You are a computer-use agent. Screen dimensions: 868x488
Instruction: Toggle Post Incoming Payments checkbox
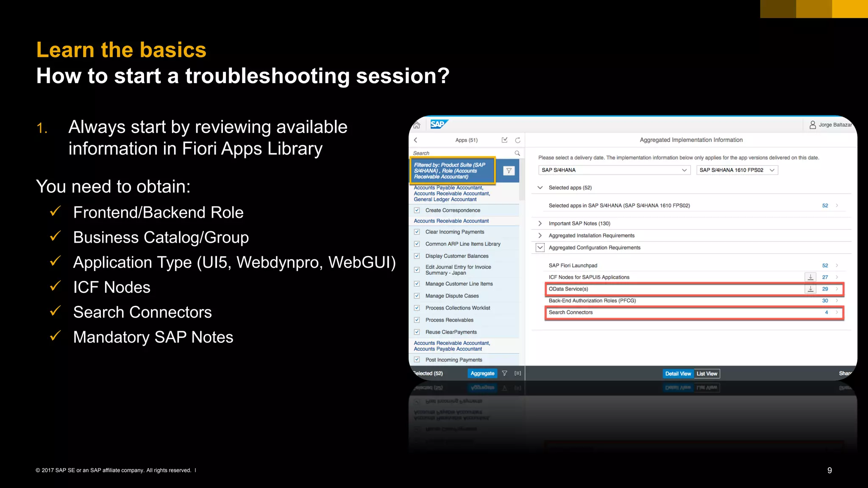click(x=417, y=360)
